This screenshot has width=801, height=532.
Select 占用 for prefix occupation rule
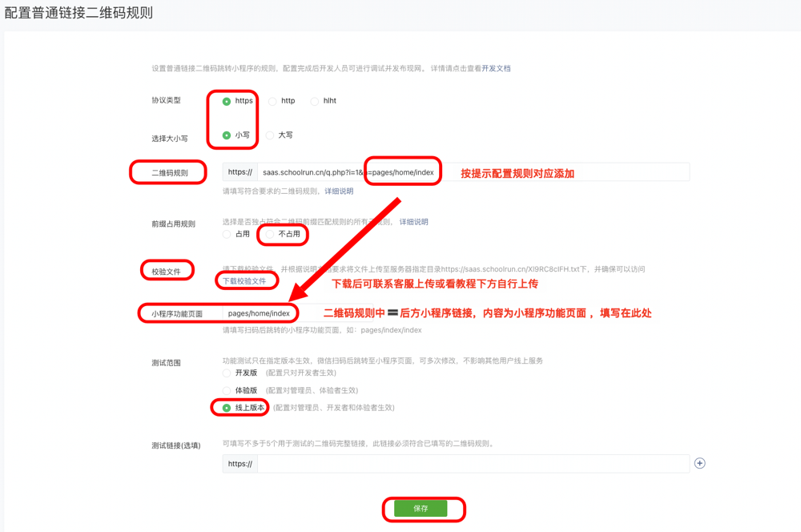point(225,234)
